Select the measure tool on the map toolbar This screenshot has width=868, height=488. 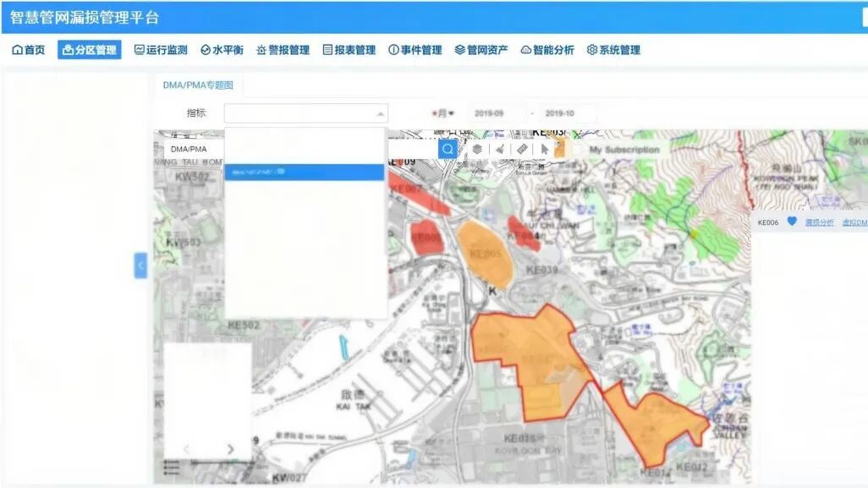click(x=523, y=147)
